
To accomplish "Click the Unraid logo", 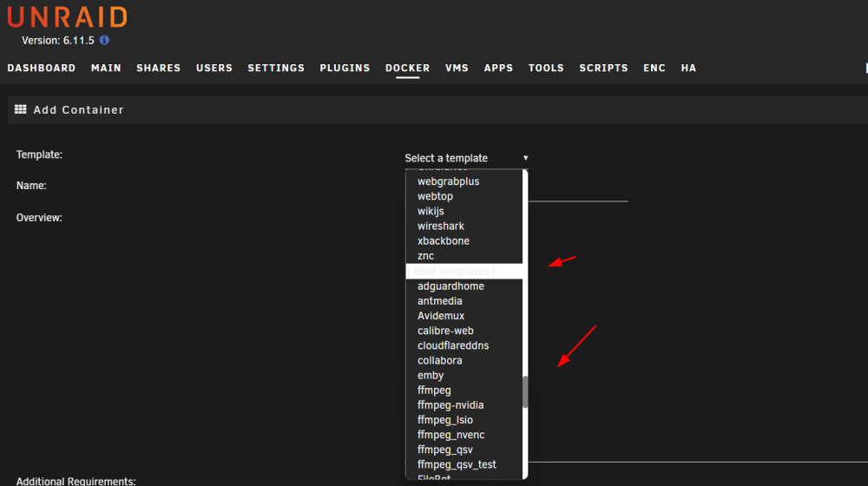I will [x=67, y=16].
